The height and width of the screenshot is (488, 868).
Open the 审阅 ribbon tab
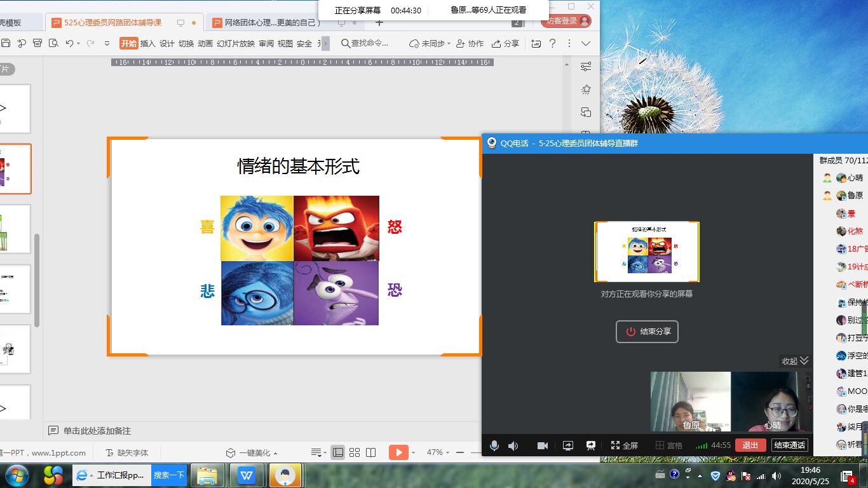click(266, 43)
